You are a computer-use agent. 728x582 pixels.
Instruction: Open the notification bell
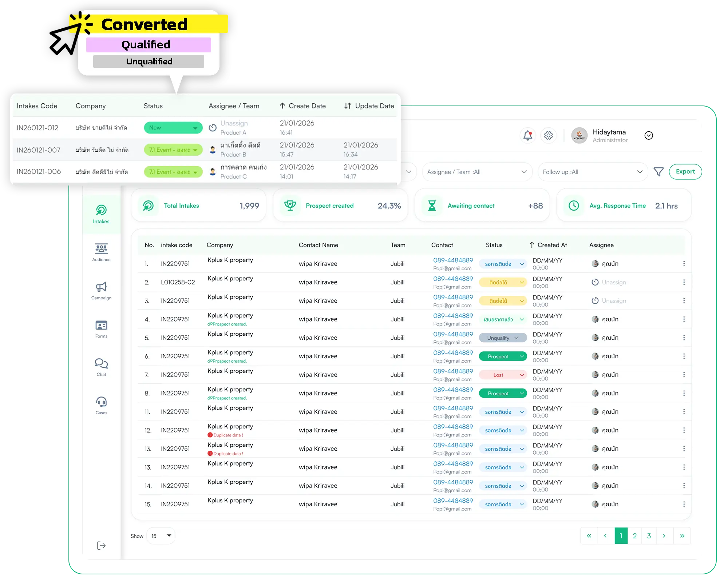tap(528, 136)
